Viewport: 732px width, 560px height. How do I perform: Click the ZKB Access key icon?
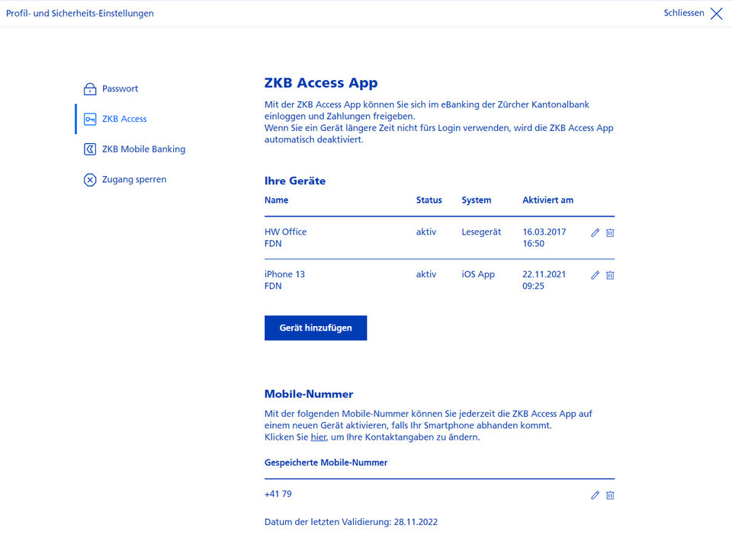coord(90,119)
